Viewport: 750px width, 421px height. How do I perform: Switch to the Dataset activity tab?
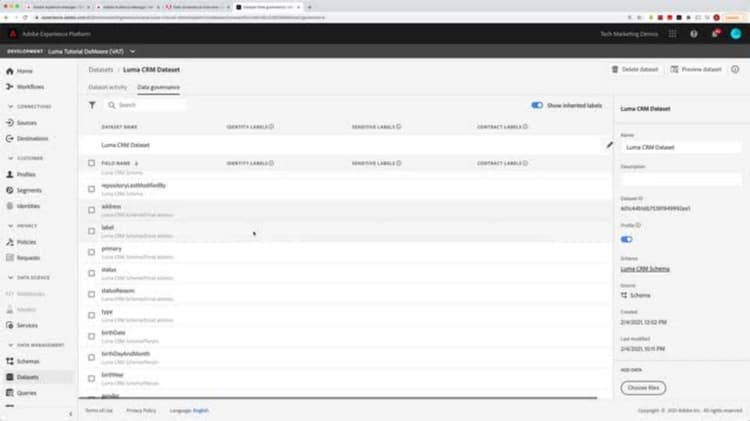108,87
